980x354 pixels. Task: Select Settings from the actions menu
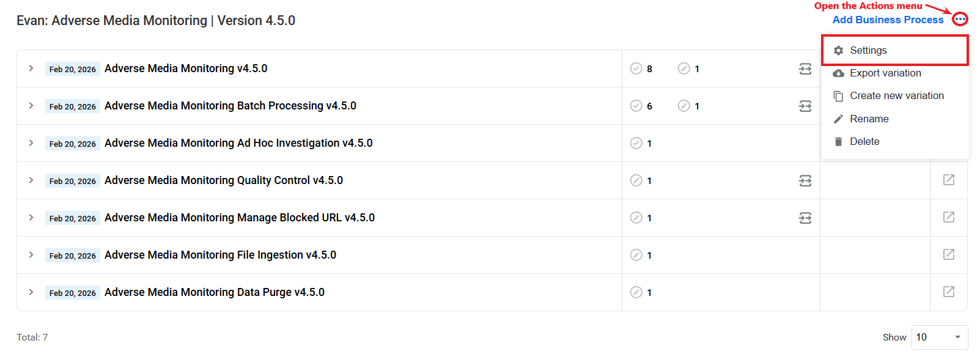(x=895, y=50)
